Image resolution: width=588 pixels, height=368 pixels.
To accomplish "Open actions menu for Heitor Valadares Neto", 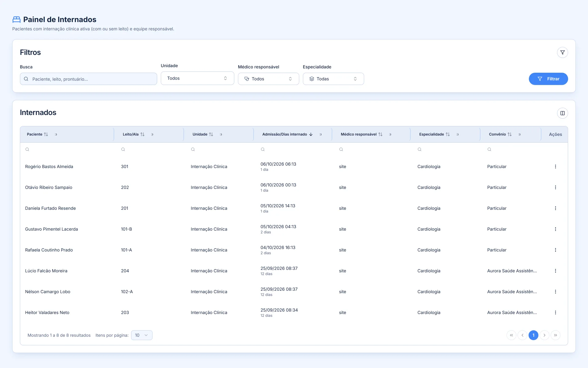I will 555,312.
